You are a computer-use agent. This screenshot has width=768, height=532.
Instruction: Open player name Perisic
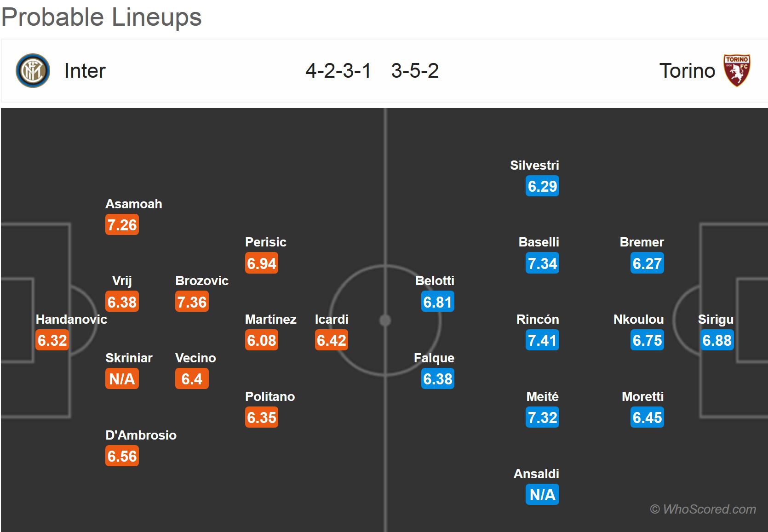click(x=265, y=242)
